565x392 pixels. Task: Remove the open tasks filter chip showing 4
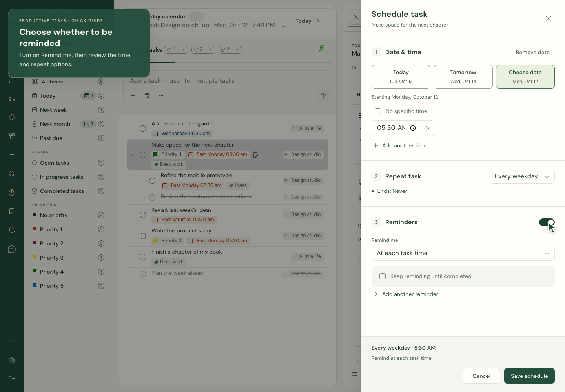(x=183, y=50)
